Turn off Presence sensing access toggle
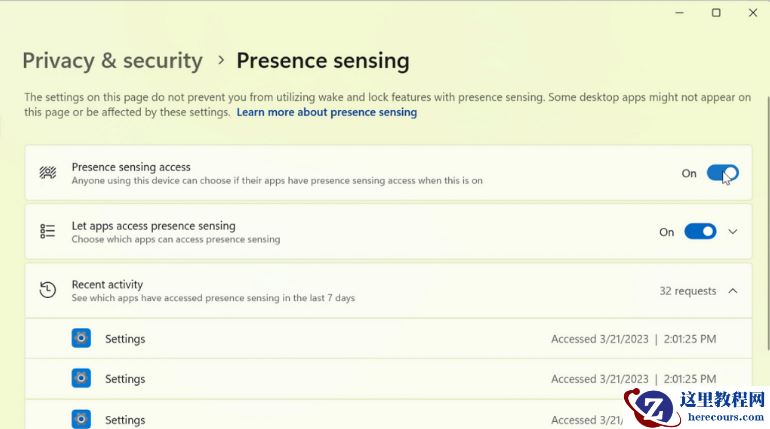Image resolution: width=770 pixels, height=429 pixels. click(x=722, y=173)
